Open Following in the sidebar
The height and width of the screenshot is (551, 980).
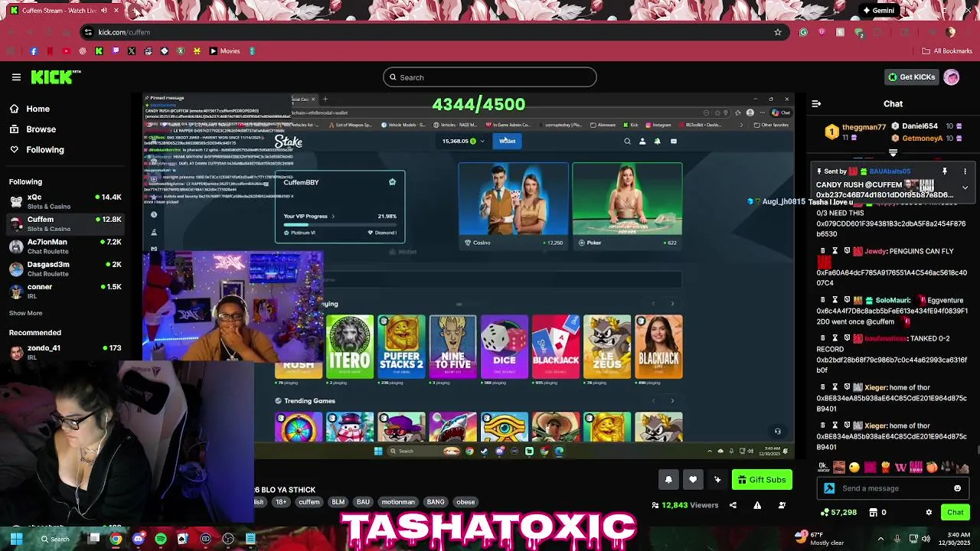[x=44, y=150]
